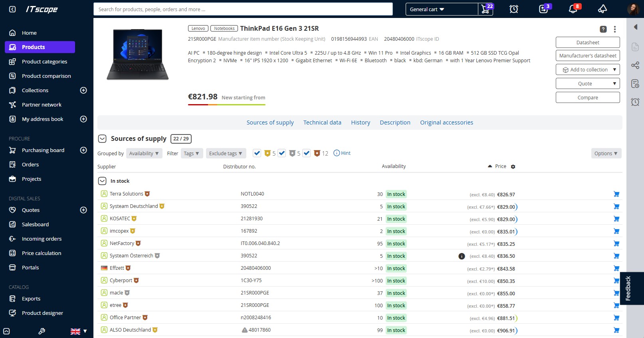Image resolution: width=644 pixels, height=338 pixels.
Task: Expand the General cart dropdown
Action: click(442, 9)
